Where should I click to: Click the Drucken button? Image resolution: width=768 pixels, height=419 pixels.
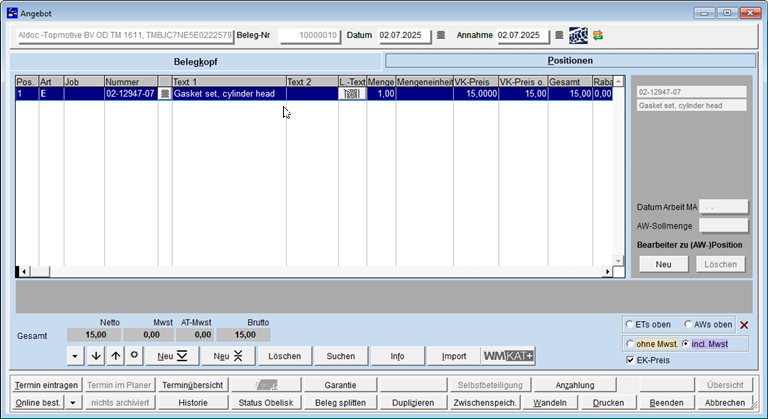tap(608, 403)
